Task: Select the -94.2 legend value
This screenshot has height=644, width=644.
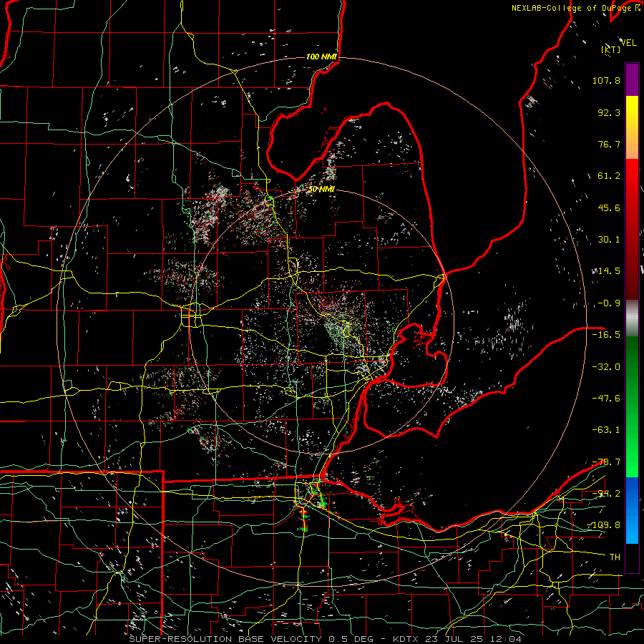Action: pyautogui.click(x=606, y=494)
